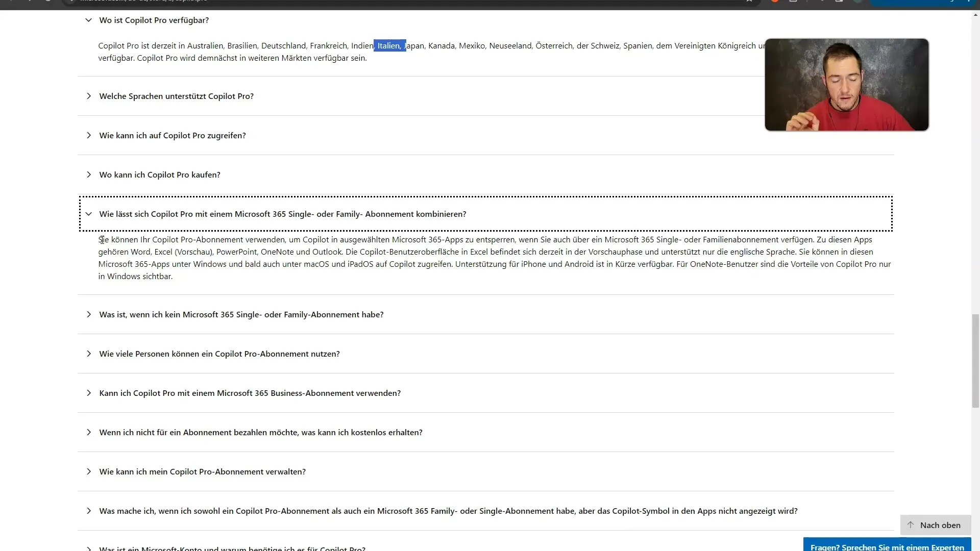
Task: Click 'Nach oben' scroll-to-top button
Action: 935,524
